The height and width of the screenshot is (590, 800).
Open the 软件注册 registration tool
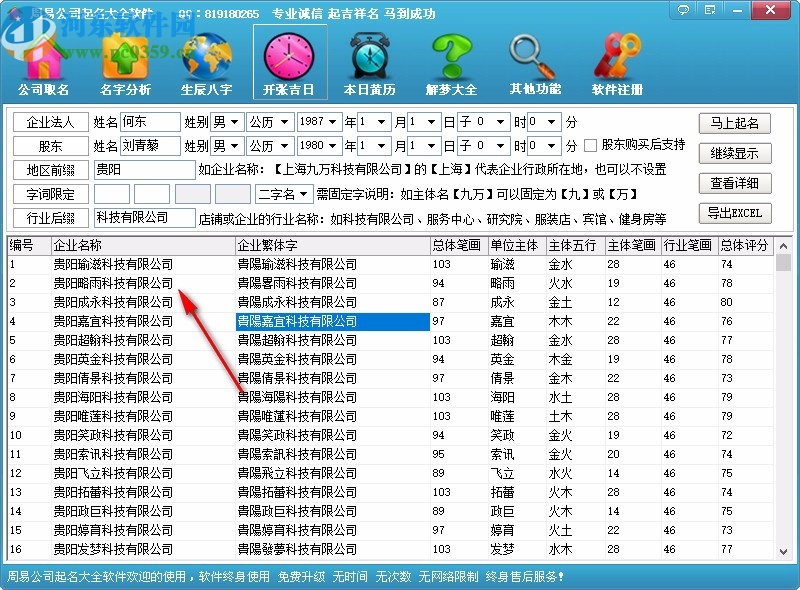617,60
